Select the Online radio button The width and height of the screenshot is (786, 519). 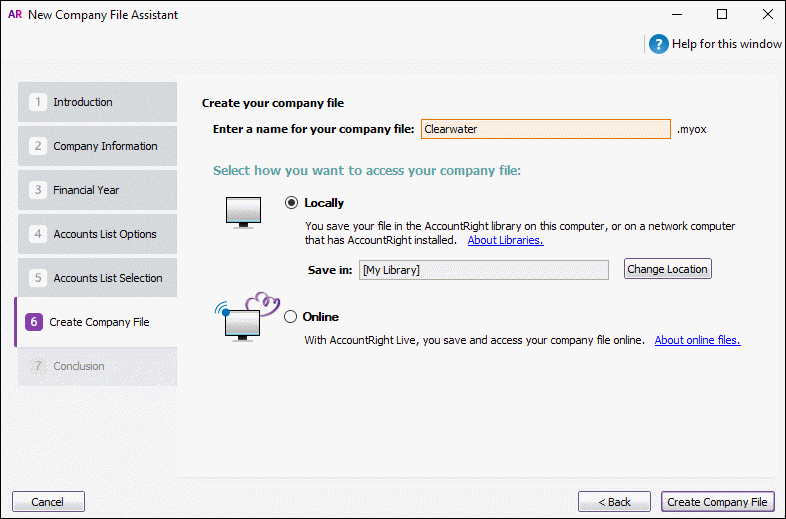[x=291, y=317]
